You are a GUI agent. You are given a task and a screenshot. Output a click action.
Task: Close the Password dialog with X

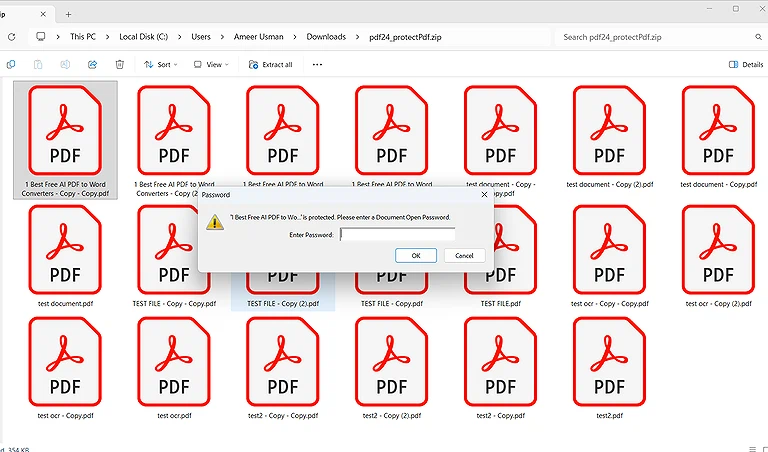click(484, 194)
